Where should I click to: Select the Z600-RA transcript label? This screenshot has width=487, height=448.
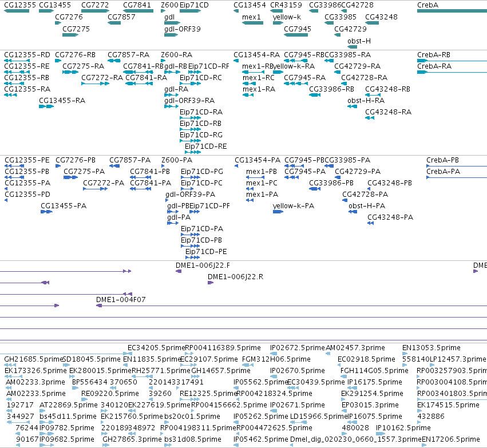pyautogui.click(x=176, y=55)
